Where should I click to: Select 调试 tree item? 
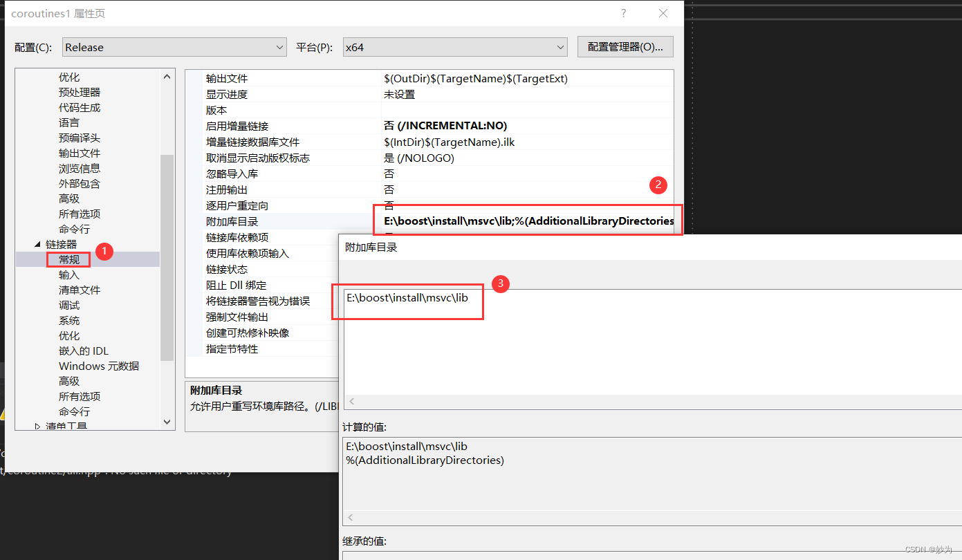click(69, 305)
